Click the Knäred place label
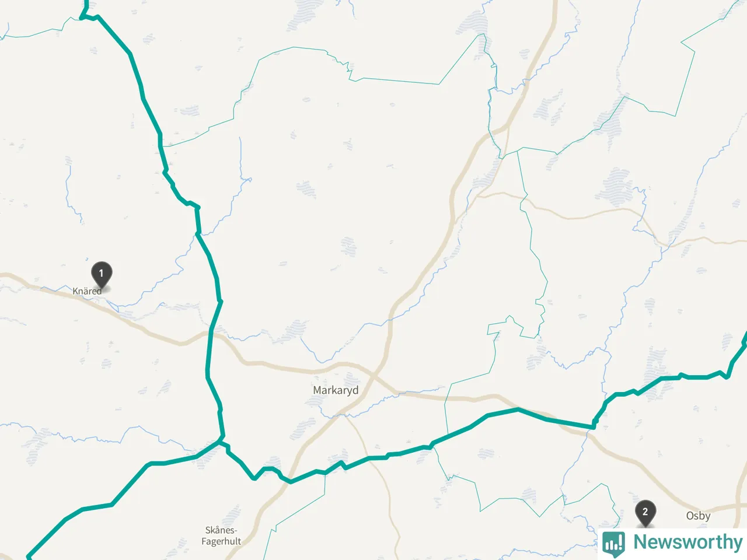This screenshot has height=560, width=747. [x=86, y=291]
